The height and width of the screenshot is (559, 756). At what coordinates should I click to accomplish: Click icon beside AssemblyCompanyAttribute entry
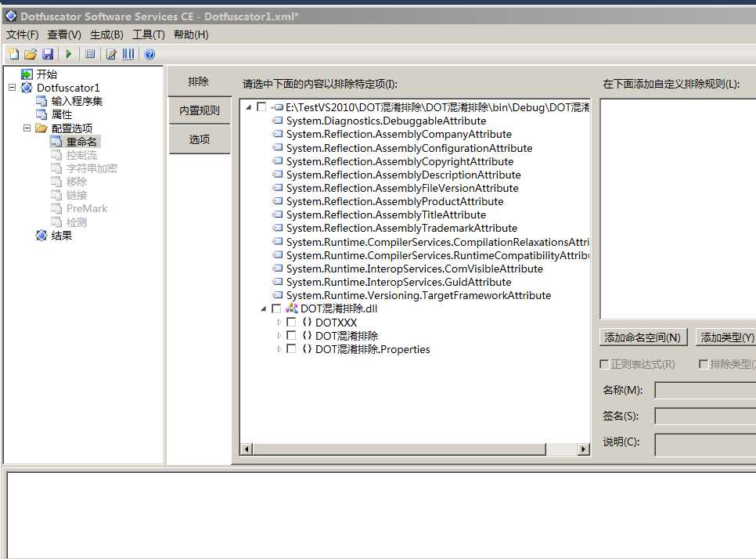click(x=278, y=134)
